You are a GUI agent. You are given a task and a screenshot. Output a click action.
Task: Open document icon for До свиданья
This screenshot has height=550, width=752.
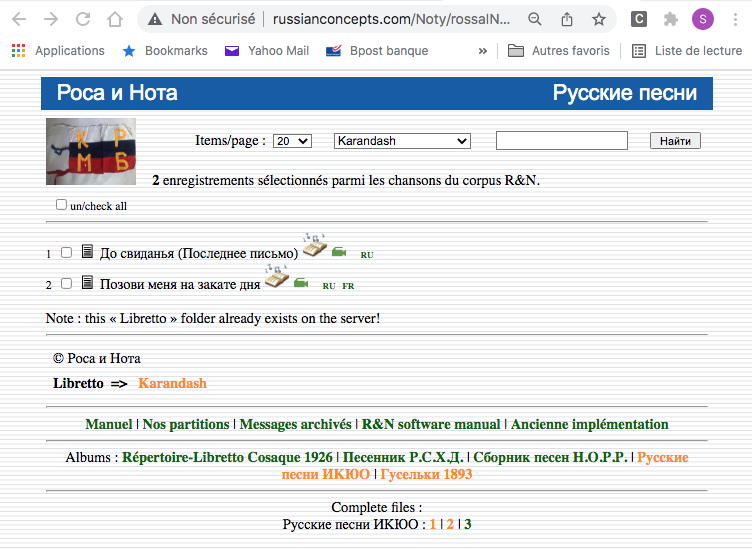(x=87, y=251)
